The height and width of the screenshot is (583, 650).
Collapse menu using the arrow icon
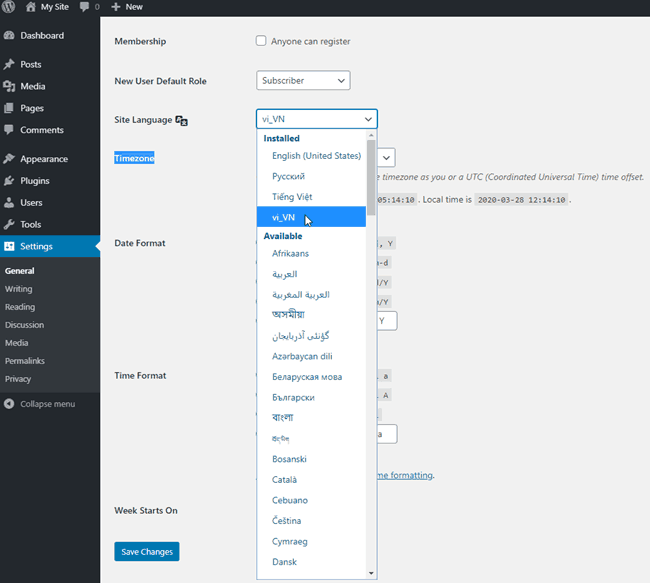[9, 404]
